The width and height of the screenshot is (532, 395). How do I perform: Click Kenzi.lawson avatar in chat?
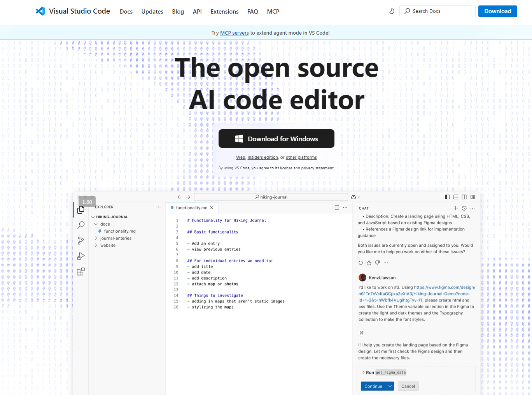click(x=362, y=277)
